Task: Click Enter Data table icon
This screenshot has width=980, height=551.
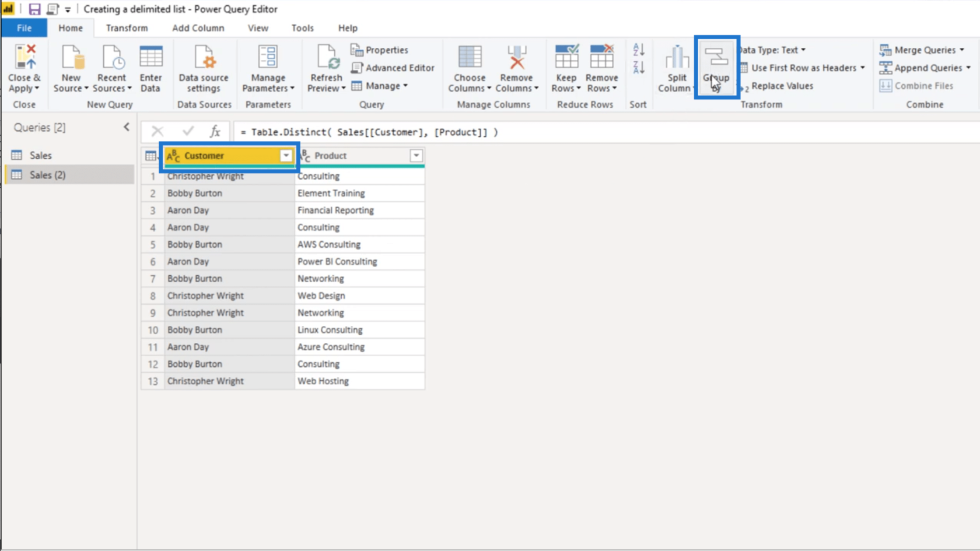Action: point(151,57)
